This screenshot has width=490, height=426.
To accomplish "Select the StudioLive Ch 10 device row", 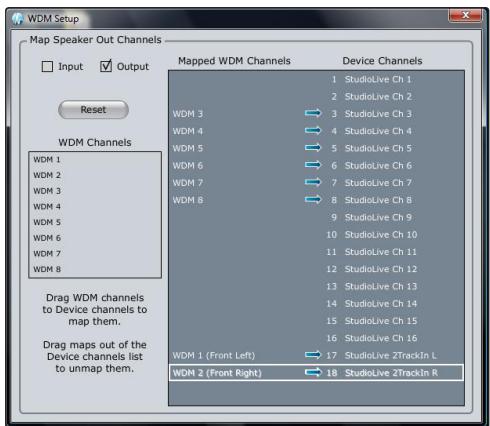I will coord(316,235).
